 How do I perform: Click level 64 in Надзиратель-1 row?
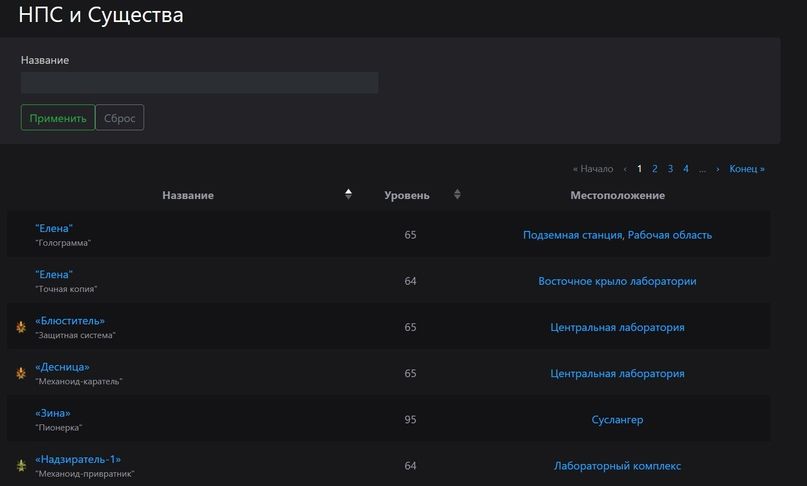click(410, 466)
